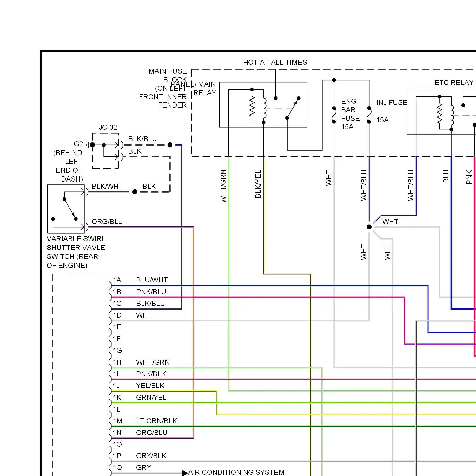Viewport: 476px width, 476px height.
Task: Select pin label "1N"
Action: [117, 433]
